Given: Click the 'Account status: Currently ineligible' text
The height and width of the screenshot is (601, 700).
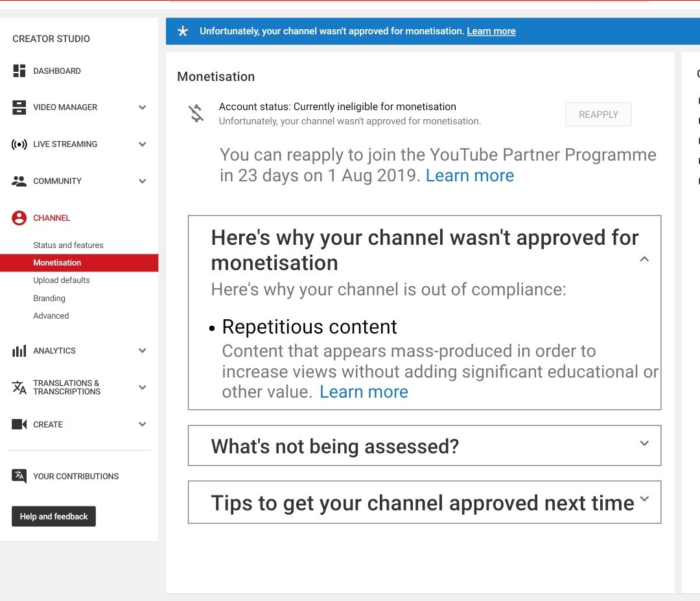Looking at the screenshot, I should point(338,107).
